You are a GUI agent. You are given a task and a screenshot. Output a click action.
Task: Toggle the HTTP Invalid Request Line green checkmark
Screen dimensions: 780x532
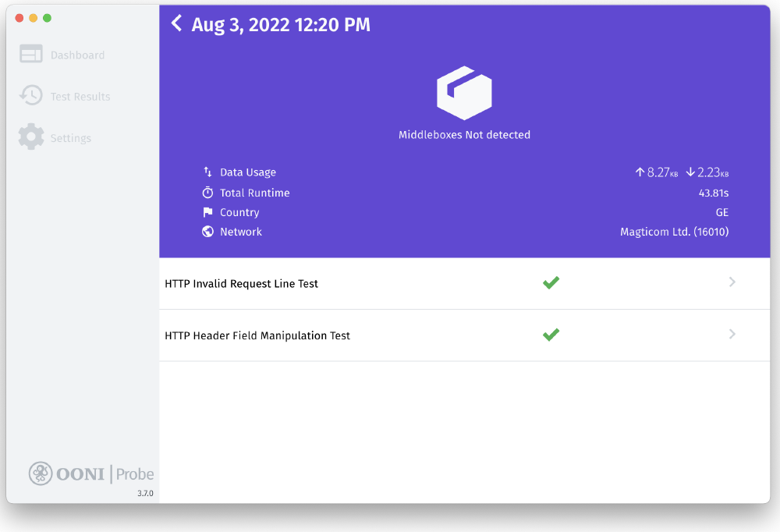point(551,282)
